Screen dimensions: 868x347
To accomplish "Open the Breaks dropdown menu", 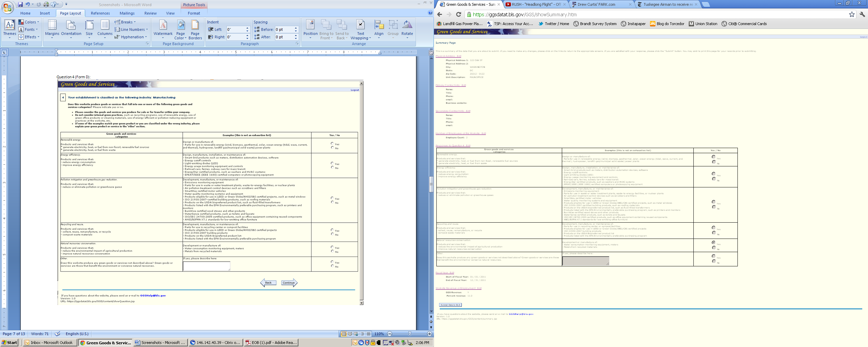I will (x=125, y=22).
